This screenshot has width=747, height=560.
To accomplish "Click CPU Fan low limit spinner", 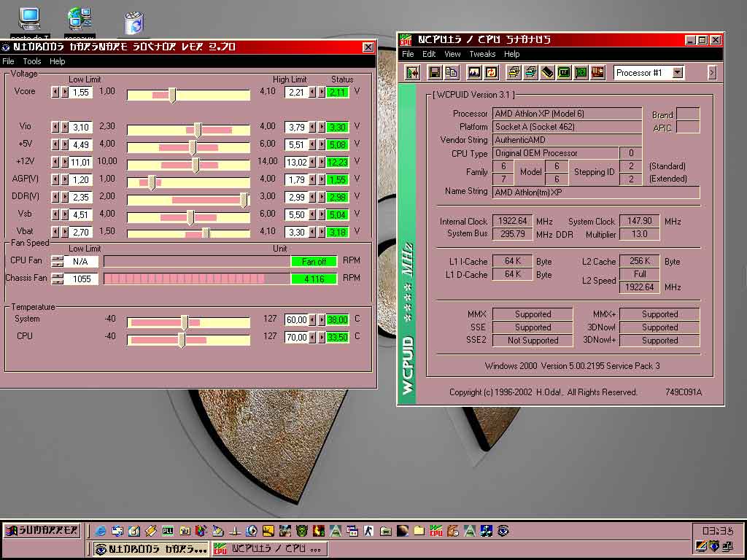I will (57, 261).
